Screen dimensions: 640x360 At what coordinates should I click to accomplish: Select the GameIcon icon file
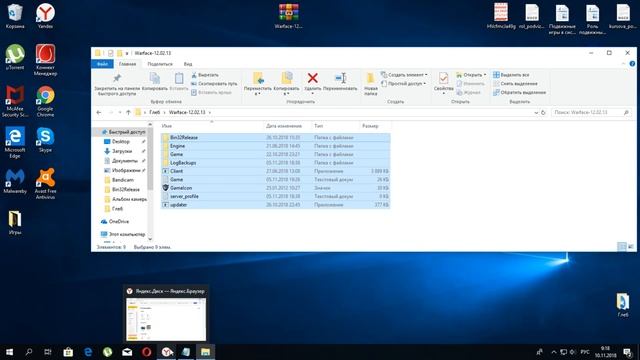(276, 188)
